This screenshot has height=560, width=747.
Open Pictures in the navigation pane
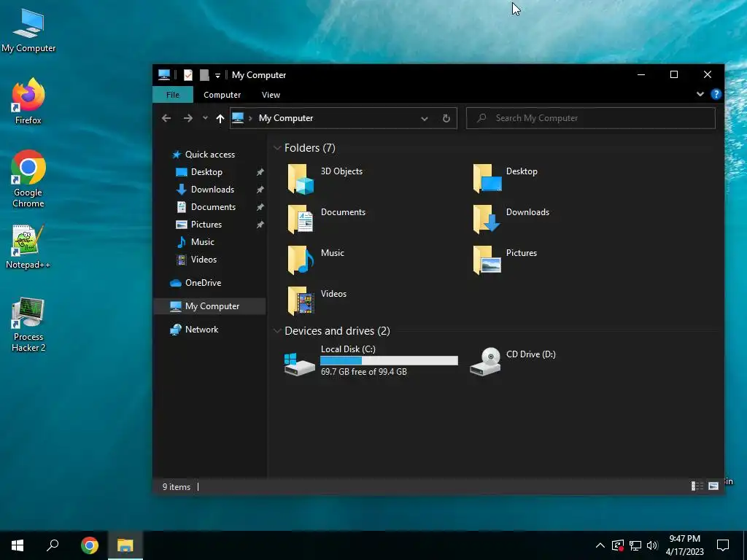click(206, 225)
